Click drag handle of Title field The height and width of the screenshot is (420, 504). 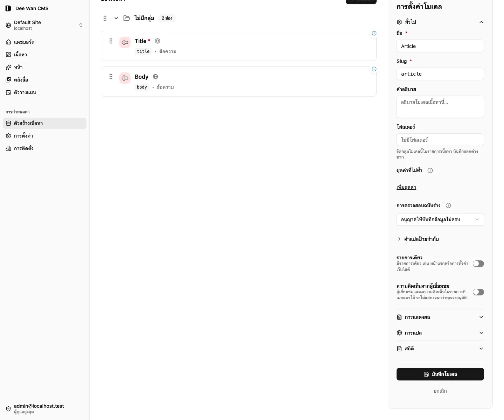tap(111, 41)
